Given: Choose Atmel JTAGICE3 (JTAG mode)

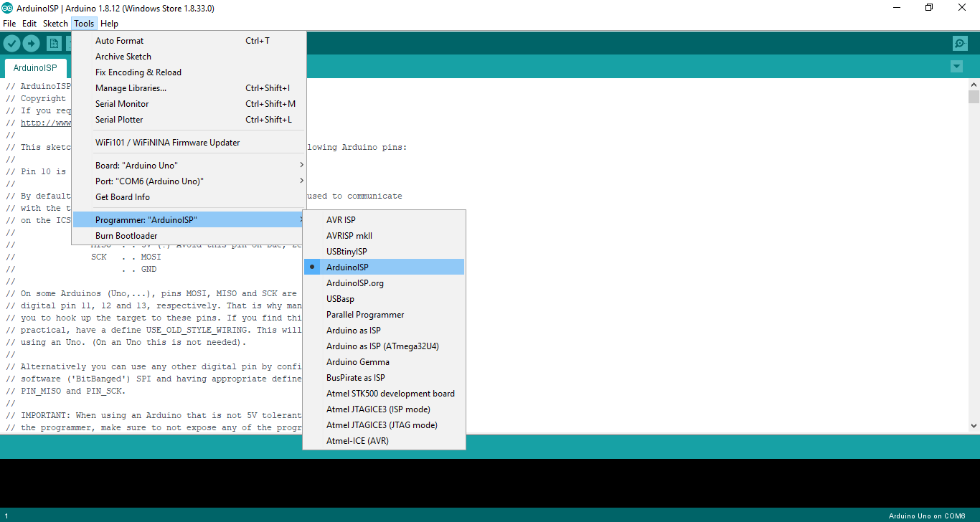Looking at the screenshot, I should click(x=385, y=425).
